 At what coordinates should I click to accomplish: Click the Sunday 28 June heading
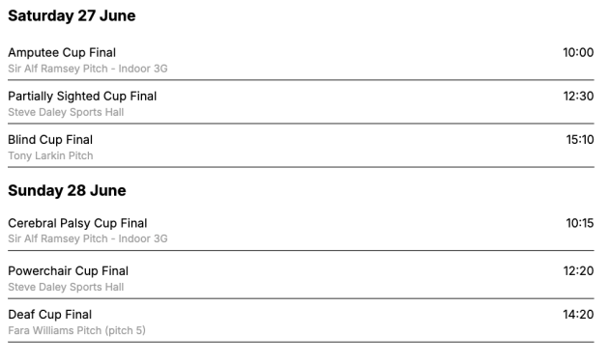[x=67, y=190]
